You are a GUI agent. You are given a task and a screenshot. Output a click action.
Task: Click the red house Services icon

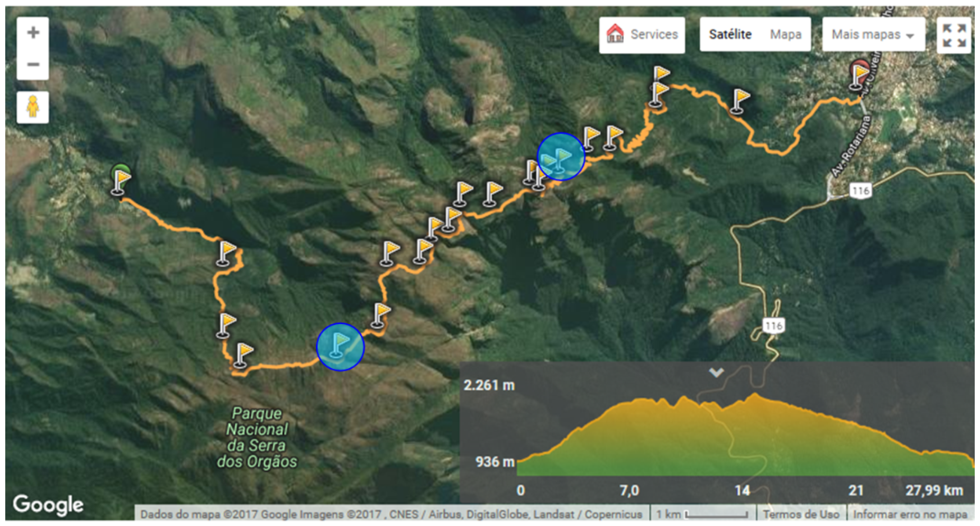(615, 34)
